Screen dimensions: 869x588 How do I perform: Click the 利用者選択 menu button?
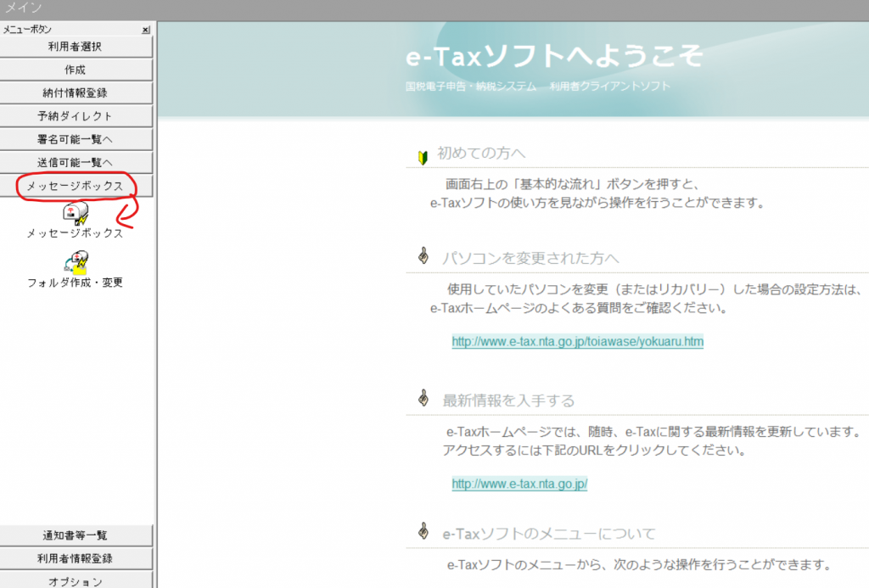click(x=76, y=47)
